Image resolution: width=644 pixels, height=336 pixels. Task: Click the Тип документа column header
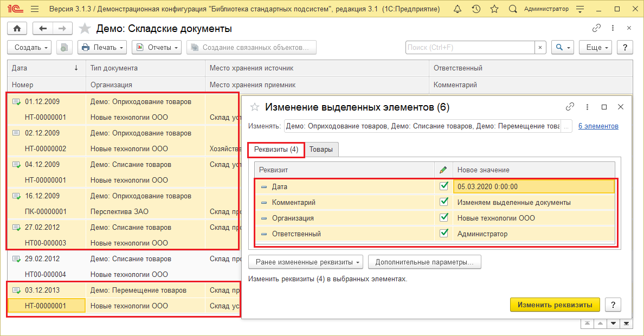(145, 68)
